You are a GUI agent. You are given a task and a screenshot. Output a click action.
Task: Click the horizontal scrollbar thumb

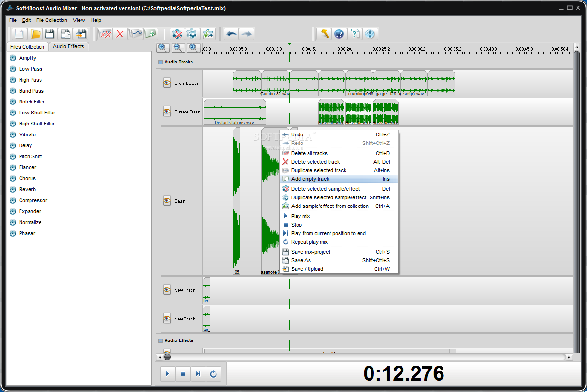(167, 357)
